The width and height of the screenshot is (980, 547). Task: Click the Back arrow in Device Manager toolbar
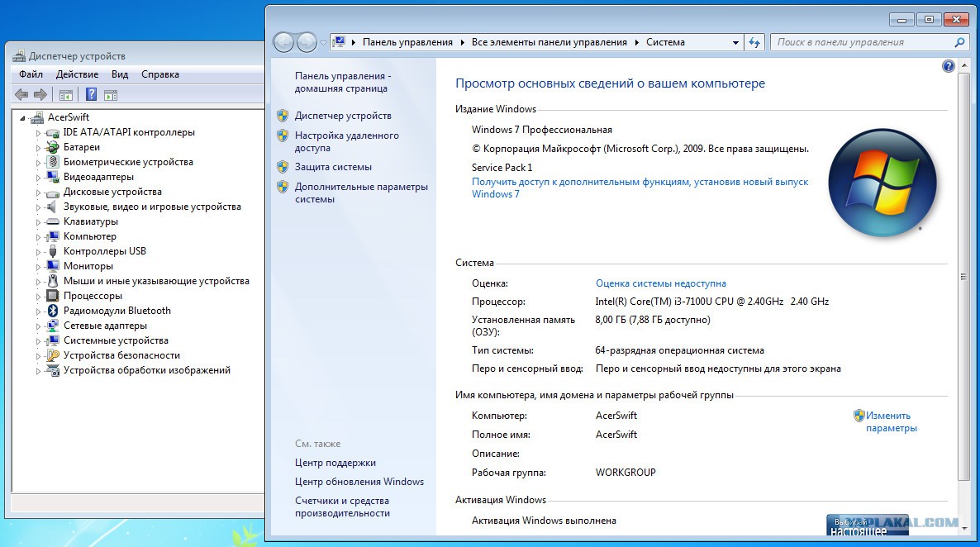coord(21,95)
